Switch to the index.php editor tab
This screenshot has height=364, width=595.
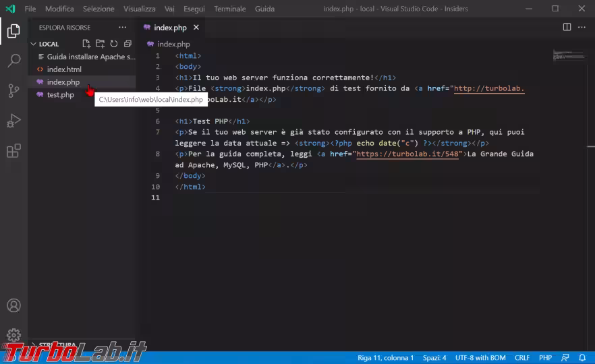170,27
